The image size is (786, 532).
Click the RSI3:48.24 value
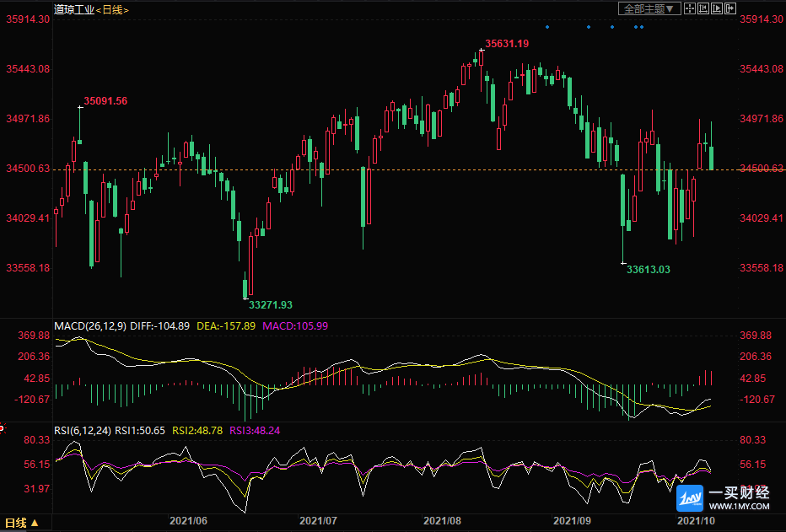tap(255, 431)
